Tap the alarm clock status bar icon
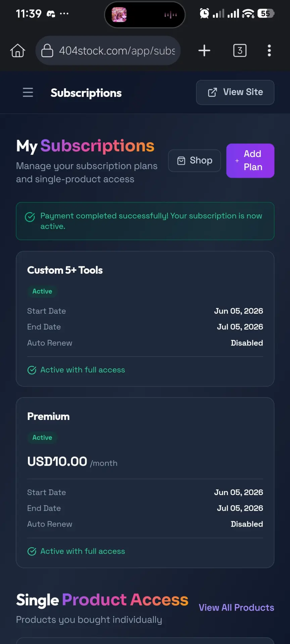Viewport: 290px width, 644px height. [204, 13]
